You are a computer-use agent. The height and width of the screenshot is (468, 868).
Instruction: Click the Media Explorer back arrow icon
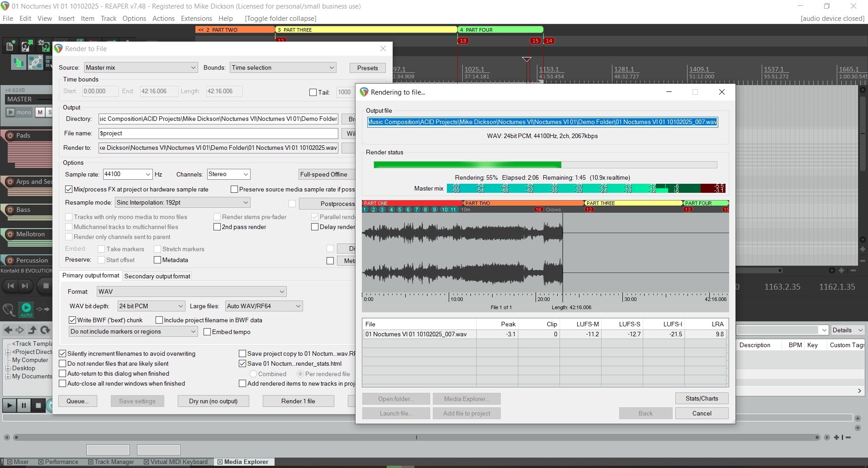click(8, 330)
